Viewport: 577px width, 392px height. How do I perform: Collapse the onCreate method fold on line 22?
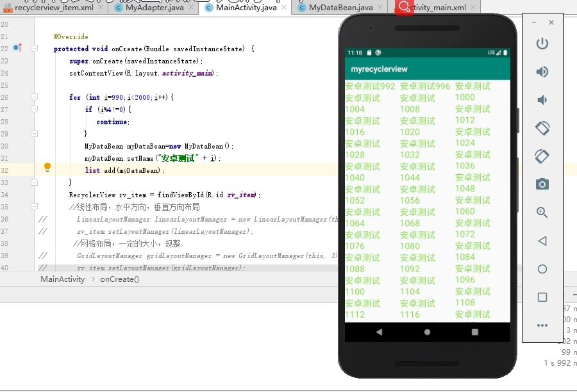(x=35, y=48)
